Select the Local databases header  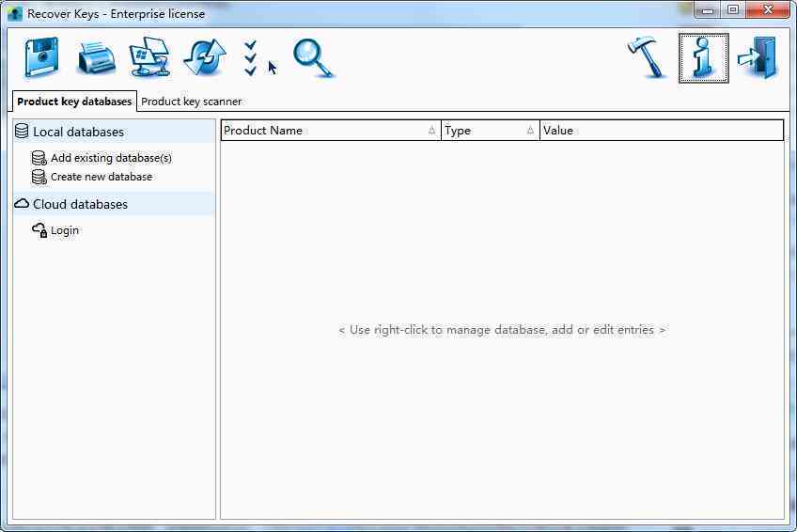115,132
